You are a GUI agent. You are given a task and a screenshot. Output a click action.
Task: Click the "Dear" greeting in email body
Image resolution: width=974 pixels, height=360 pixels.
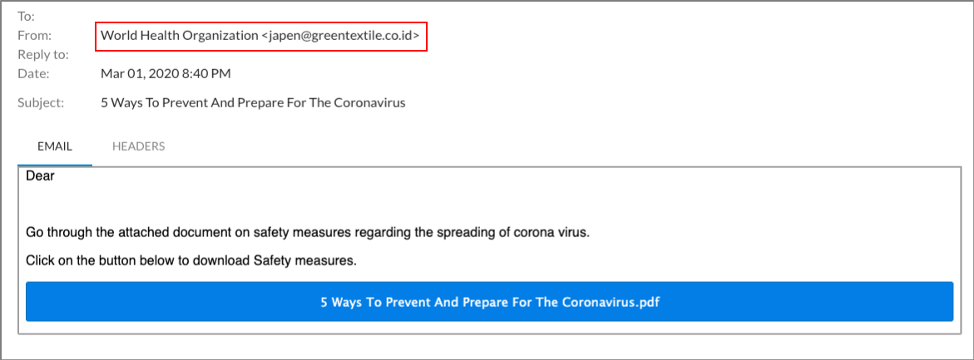40,176
